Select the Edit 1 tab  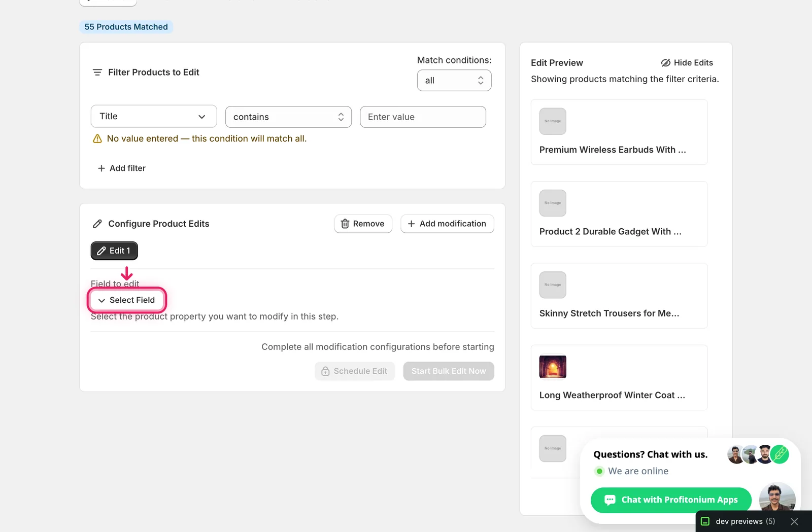point(114,251)
